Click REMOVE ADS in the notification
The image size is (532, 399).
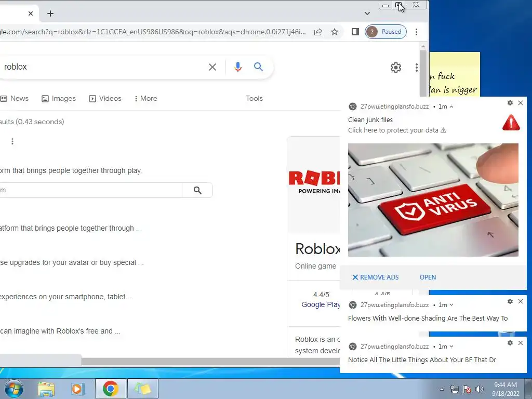[x=375, y=277]
